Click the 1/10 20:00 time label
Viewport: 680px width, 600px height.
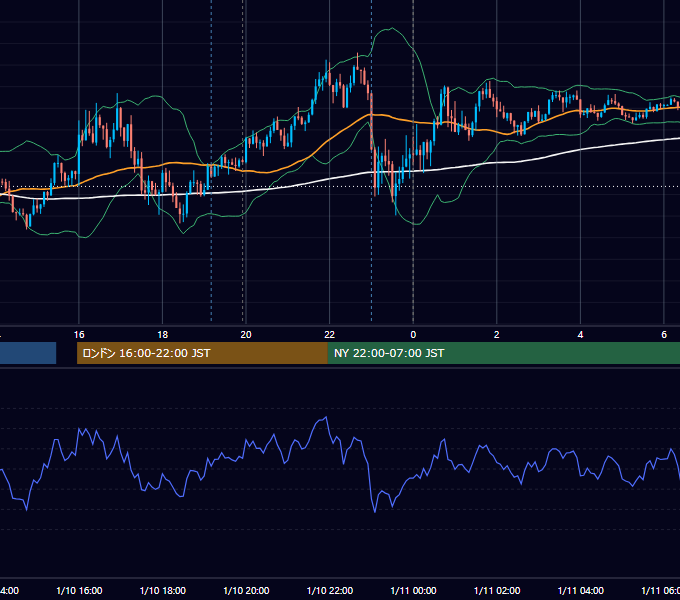pos(246,591)
